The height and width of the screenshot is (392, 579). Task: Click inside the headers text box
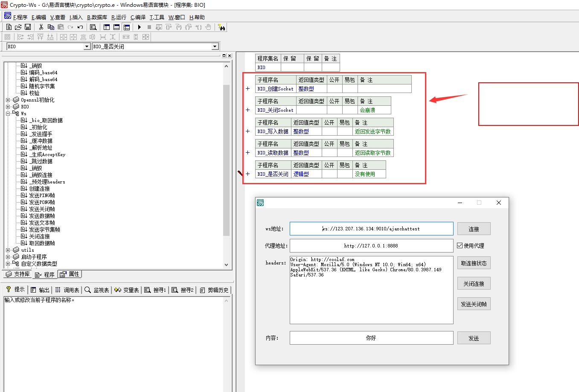tap(371, 290)
